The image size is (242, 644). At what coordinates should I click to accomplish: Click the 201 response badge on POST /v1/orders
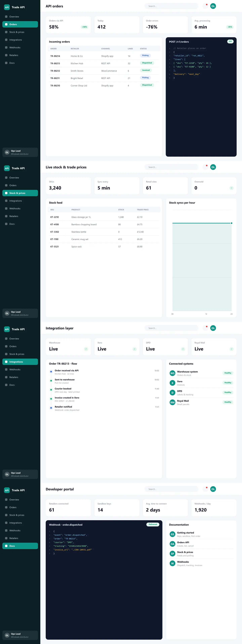tap(230, 41)
